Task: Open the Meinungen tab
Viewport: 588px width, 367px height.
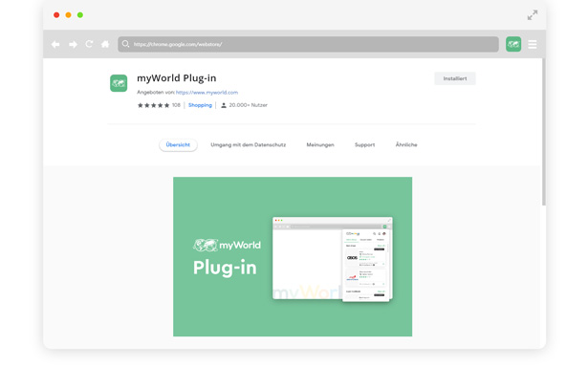Action: 320,144
